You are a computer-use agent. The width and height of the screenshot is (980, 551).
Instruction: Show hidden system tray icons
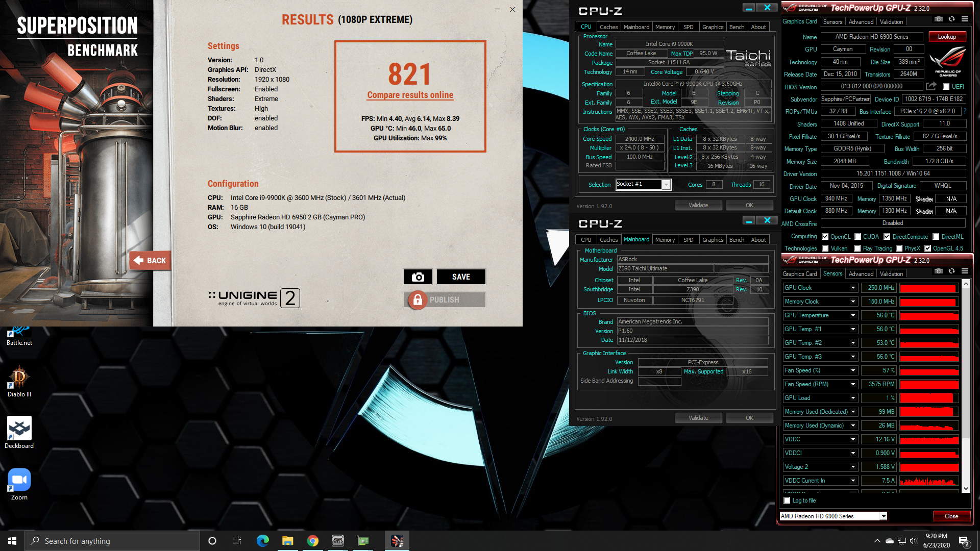[x=877, y=541]
